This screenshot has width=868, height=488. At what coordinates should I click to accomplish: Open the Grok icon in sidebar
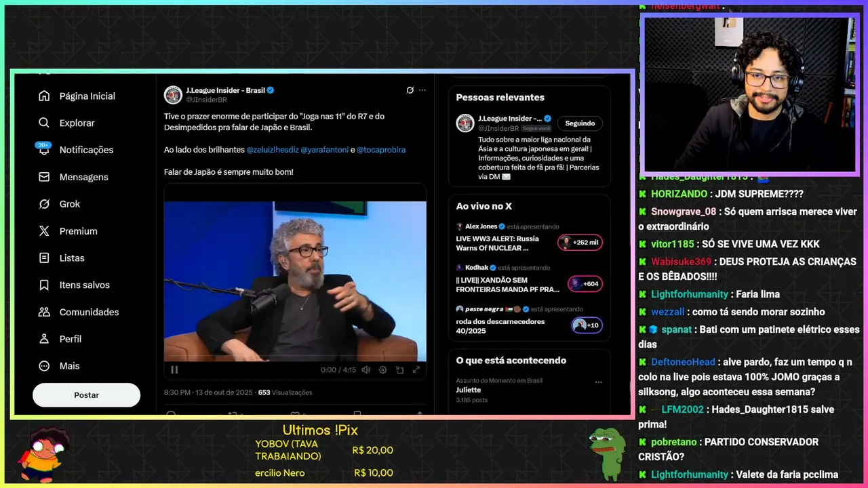[44, 204]
